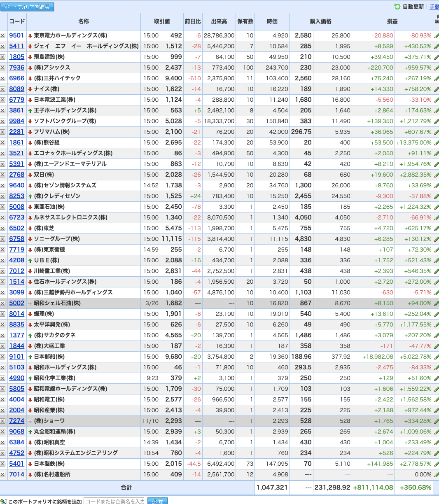
Task: Click the total market value 1,047,321
Action: 272,488
